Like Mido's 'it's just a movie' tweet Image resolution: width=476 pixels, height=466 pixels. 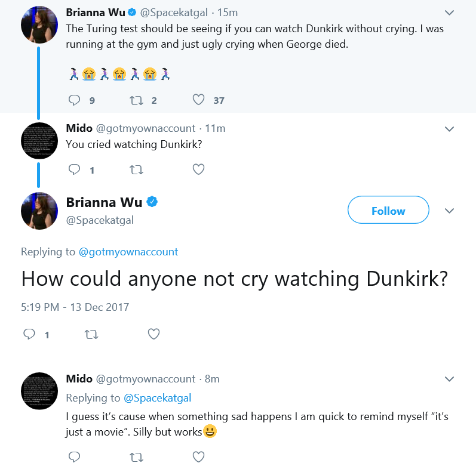(x=198, y=456)
